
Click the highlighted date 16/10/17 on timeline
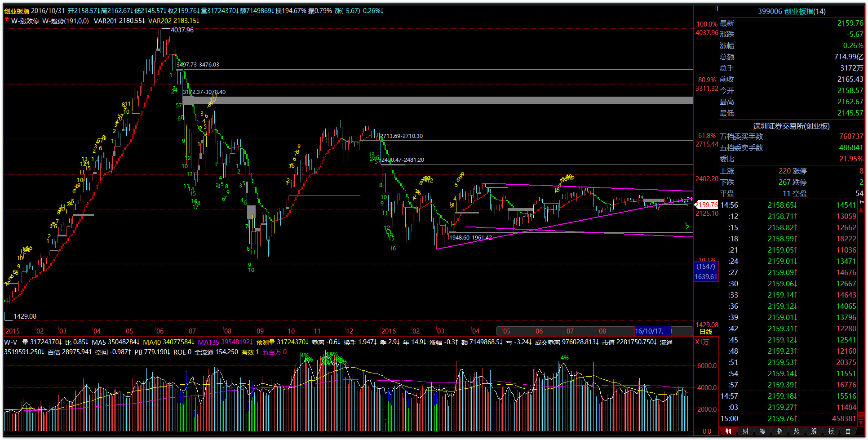click(652, 331)
